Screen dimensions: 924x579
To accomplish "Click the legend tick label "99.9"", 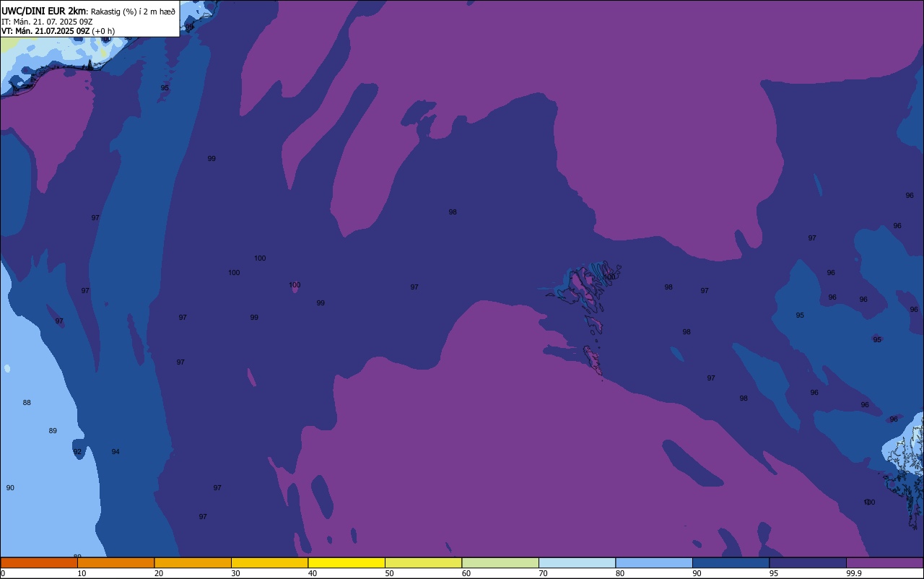I will pos(854,573).
